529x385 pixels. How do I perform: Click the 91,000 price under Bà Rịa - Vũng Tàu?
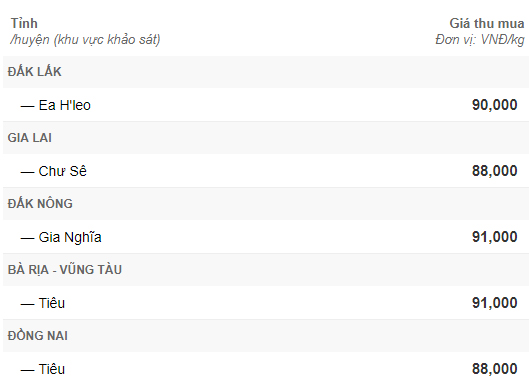pos(494,303)
